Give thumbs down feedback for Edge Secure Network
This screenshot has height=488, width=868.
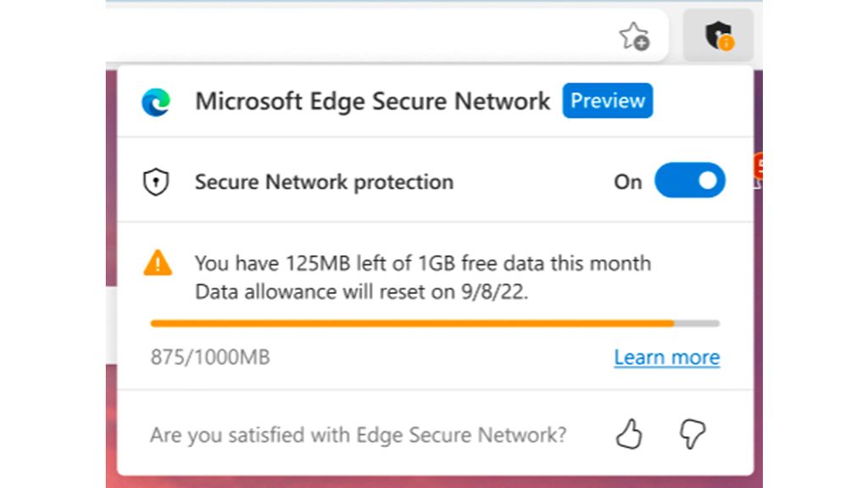[693, 434]
